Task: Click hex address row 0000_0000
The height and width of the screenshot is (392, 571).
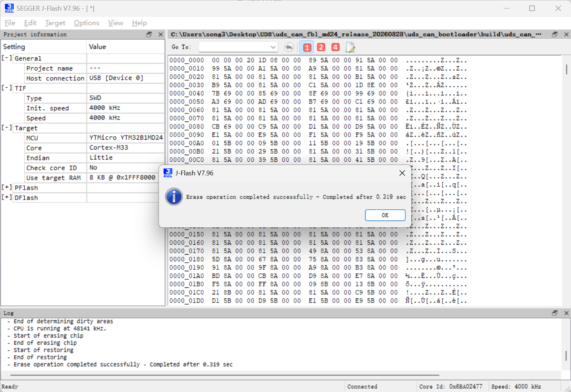Action: point(187,60)
